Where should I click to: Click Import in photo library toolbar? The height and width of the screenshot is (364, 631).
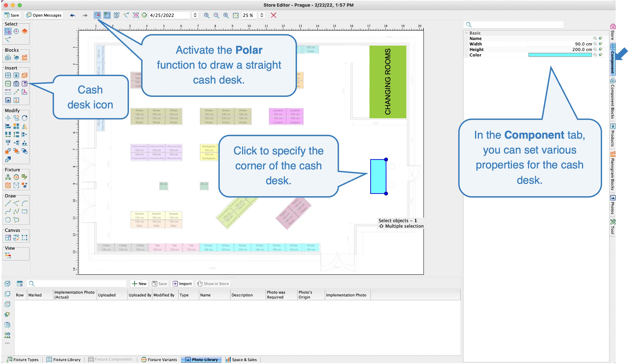coord(182,284)
